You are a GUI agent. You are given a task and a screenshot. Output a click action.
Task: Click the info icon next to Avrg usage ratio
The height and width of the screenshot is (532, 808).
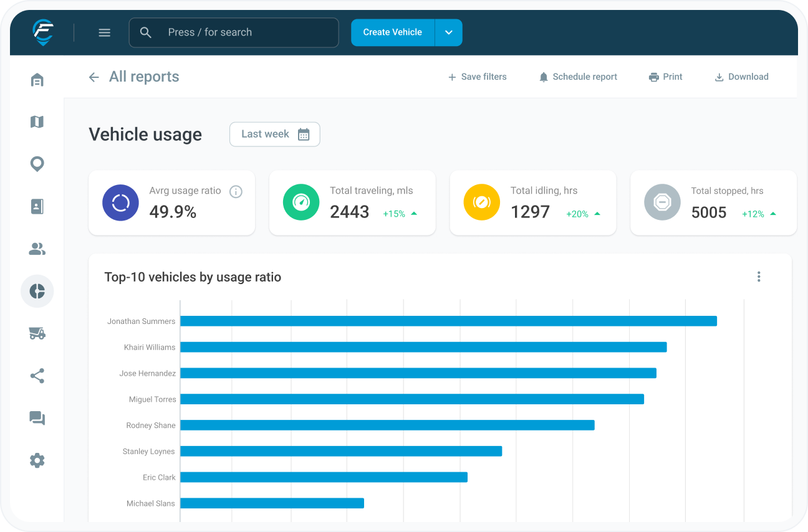click(x=236, y=192)
